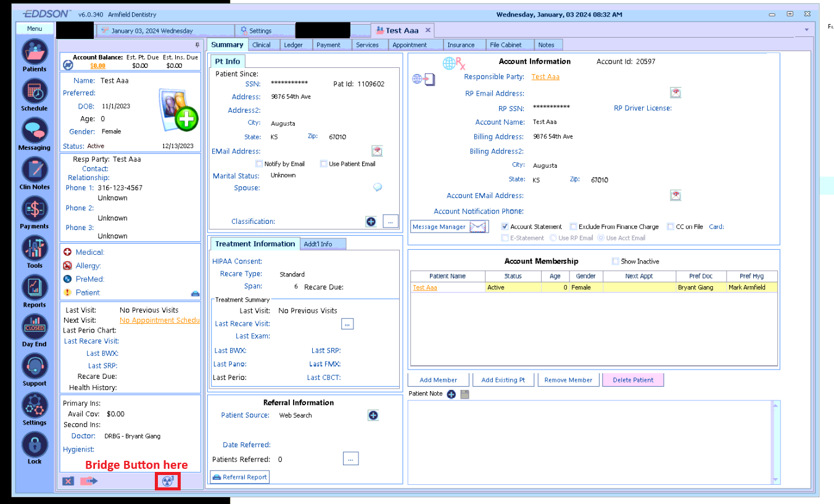Click the envelope icon beside EMail Address in Pt Info

pos(377,151)
